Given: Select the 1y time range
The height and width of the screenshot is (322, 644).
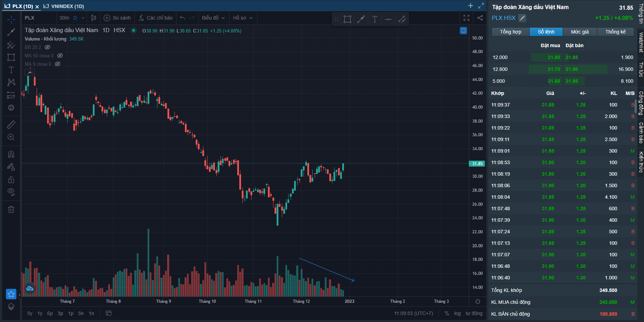Looking at the screenshot, I should (40, 313).
